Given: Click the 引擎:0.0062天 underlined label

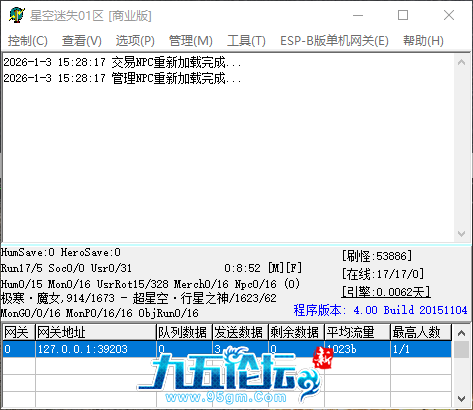Looking at the screenshot, I should (x=386, y=292).
